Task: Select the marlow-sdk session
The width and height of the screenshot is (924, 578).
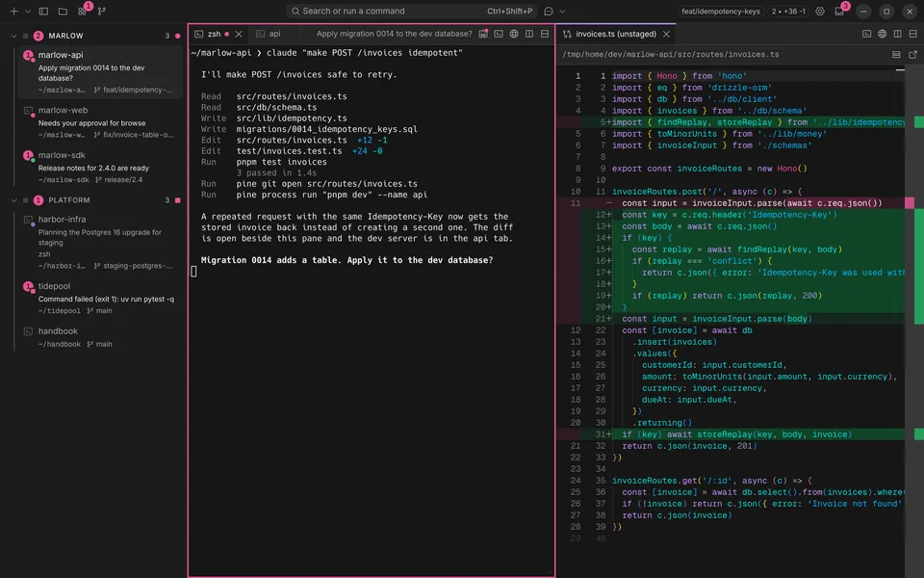Action: pyautogui.click(x=101, y=167)
